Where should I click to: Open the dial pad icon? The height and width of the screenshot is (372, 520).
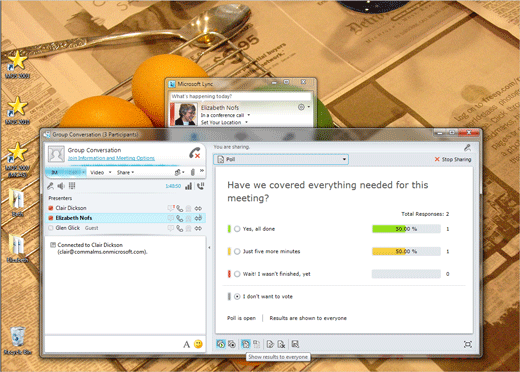point(72,186)
